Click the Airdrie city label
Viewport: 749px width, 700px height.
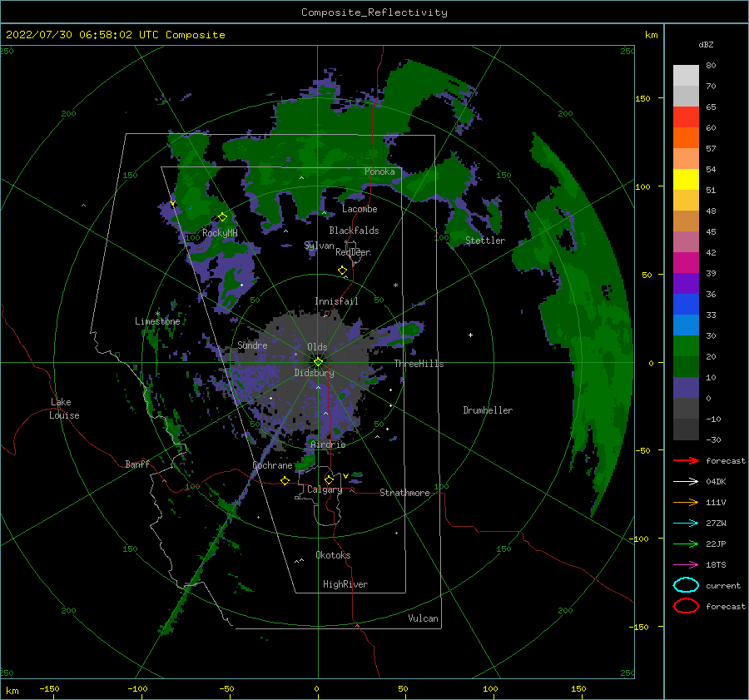[328, 444]
